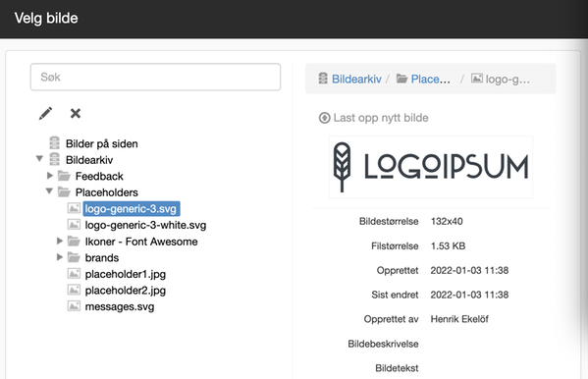
Task: Select logo-generic-3-white.svg file
Action: [x=145, y=225]
